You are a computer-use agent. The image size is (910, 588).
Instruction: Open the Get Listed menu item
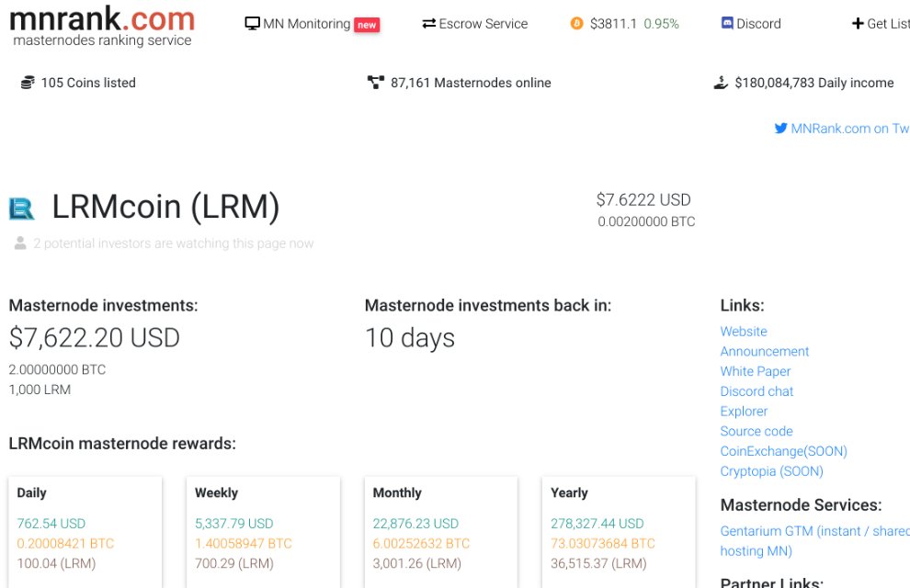pos(888,24)
